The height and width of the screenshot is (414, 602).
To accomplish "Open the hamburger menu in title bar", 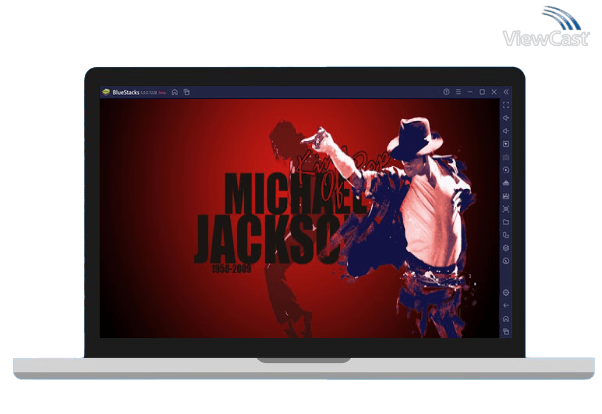I will point(458,92).
